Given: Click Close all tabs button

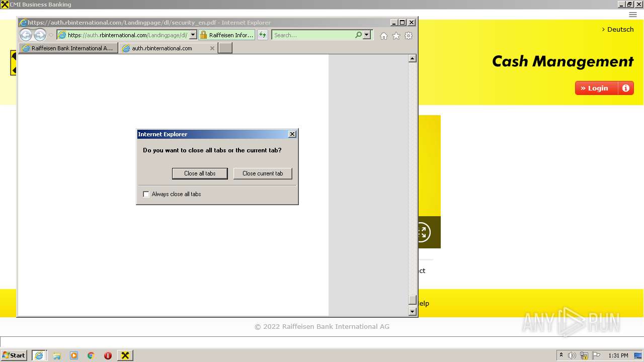Looking at the screenshot, I should (x=200, y=173).
